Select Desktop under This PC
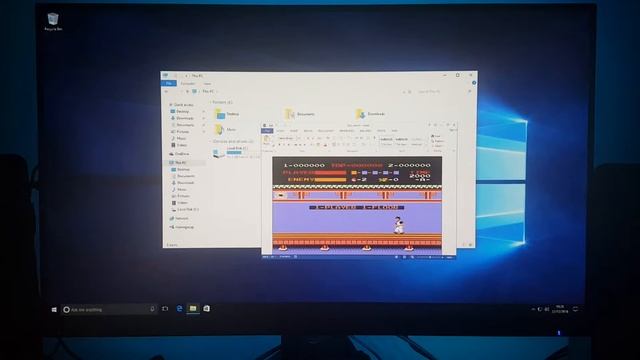 click(x=182, y=169)
